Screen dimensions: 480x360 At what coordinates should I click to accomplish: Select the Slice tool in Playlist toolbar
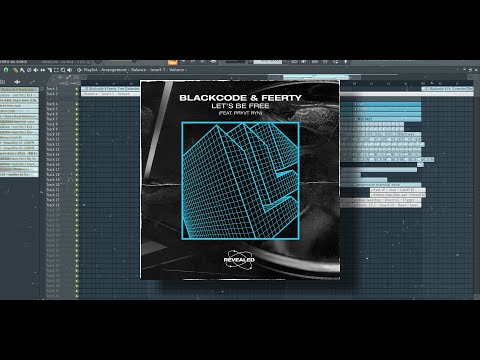50,70
